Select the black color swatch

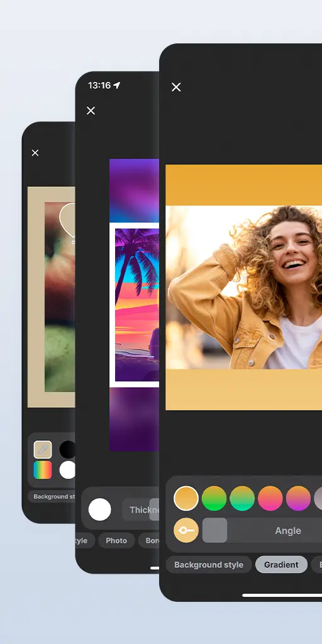67,450
